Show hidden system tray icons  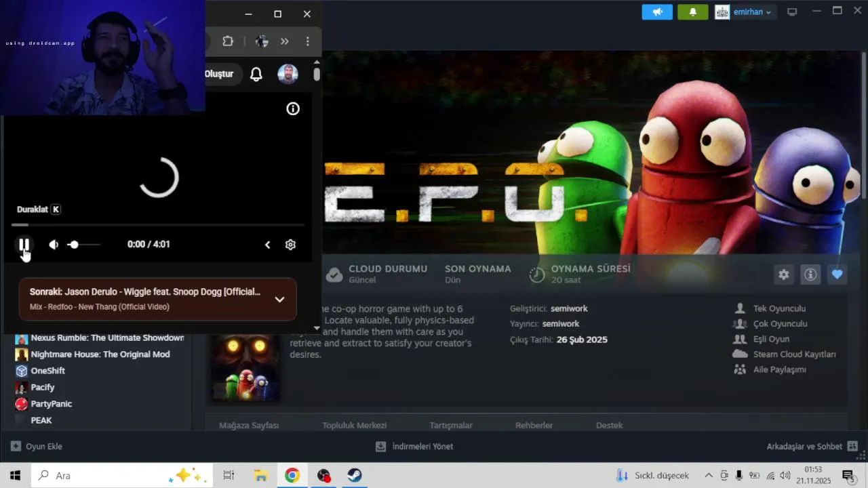tap(709, 475)
